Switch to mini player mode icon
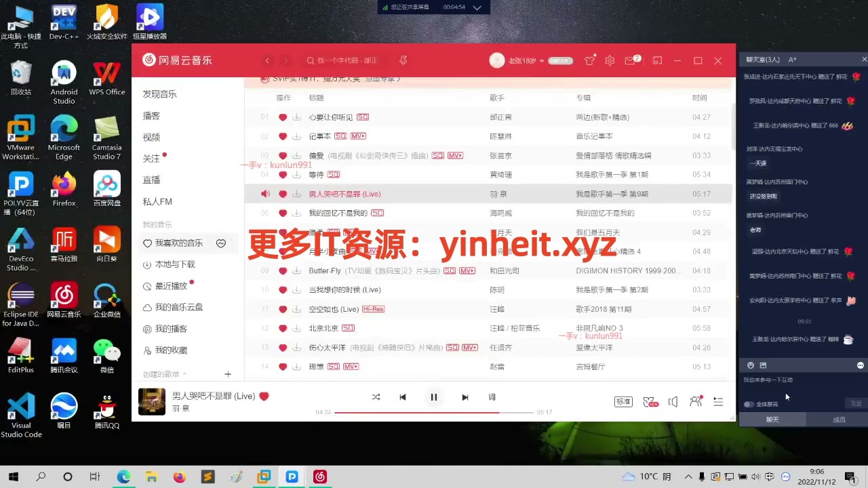The height and width of the screenshot is (488, 868). 657,61
